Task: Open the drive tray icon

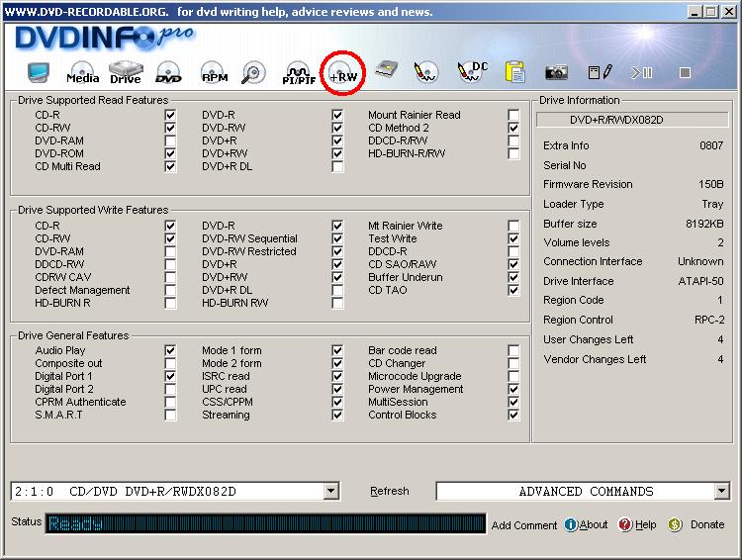Action: [x=386, y=70]
